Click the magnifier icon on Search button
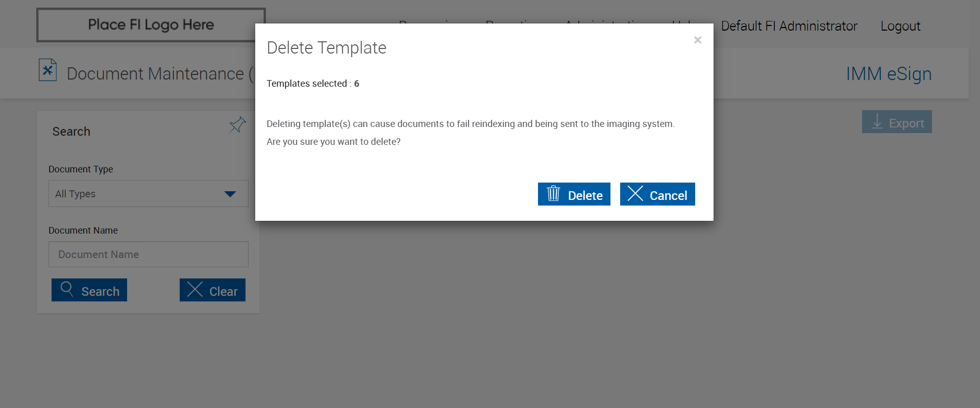Image resolution: width=980 pixels, height=408 pixels. (67, 289)
